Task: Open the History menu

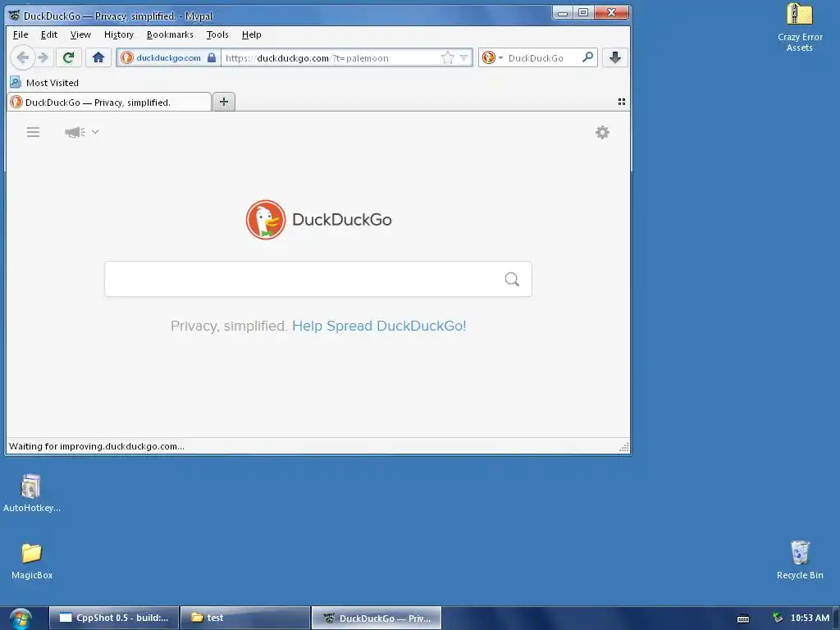Action: pos(119,34)
